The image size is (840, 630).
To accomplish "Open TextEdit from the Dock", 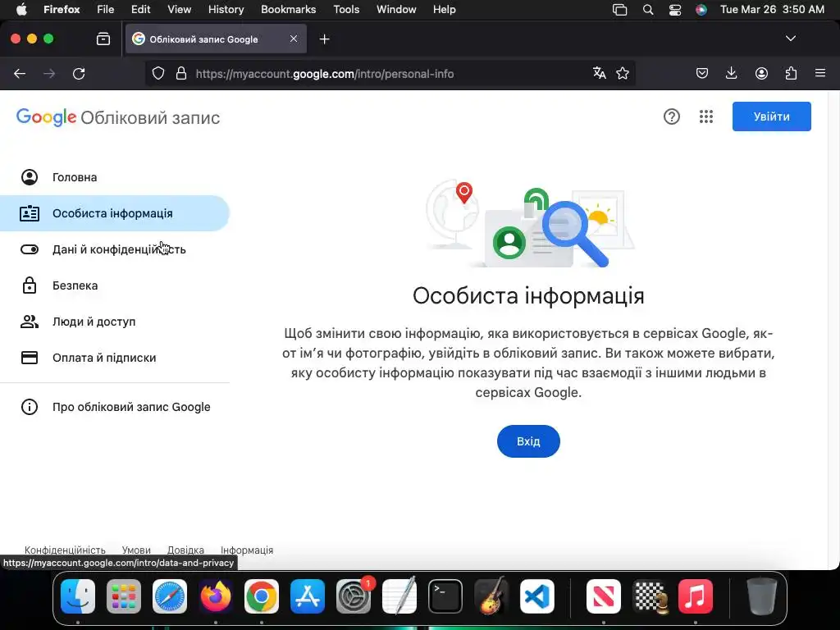I will click(399, 596).
